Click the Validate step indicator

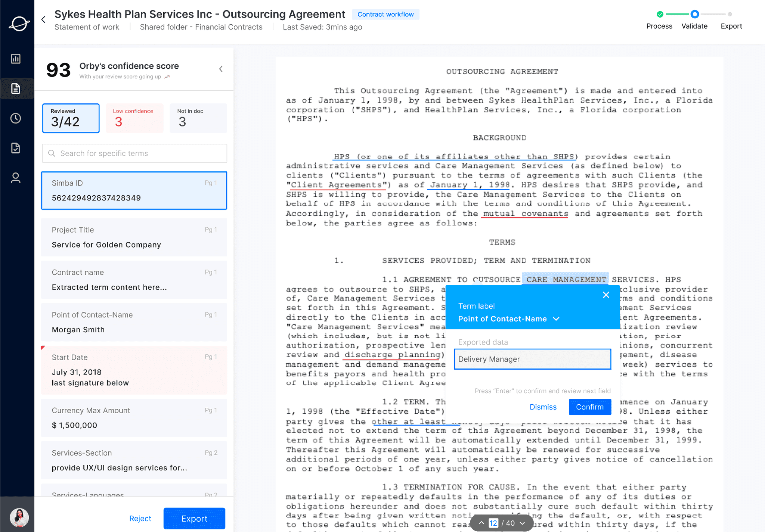click(694, 21)
